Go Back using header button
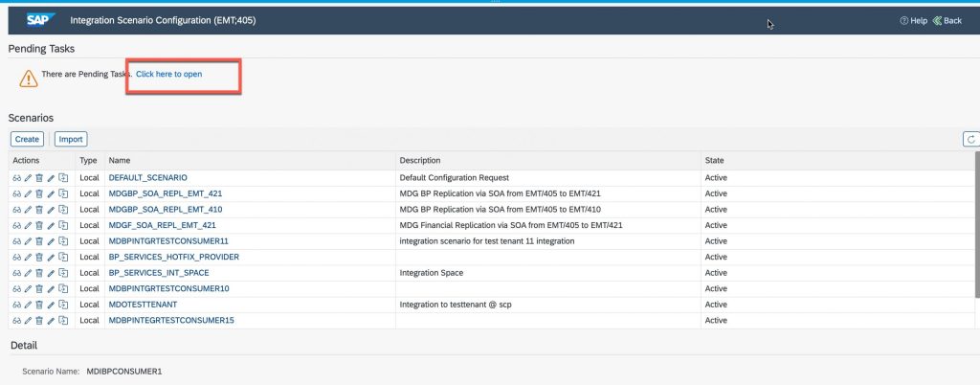 [947, 21]
